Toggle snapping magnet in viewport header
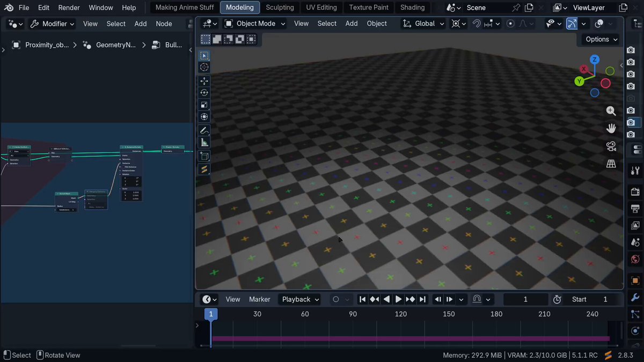This screenshot has height=362, width=644. tap(477, 24)
